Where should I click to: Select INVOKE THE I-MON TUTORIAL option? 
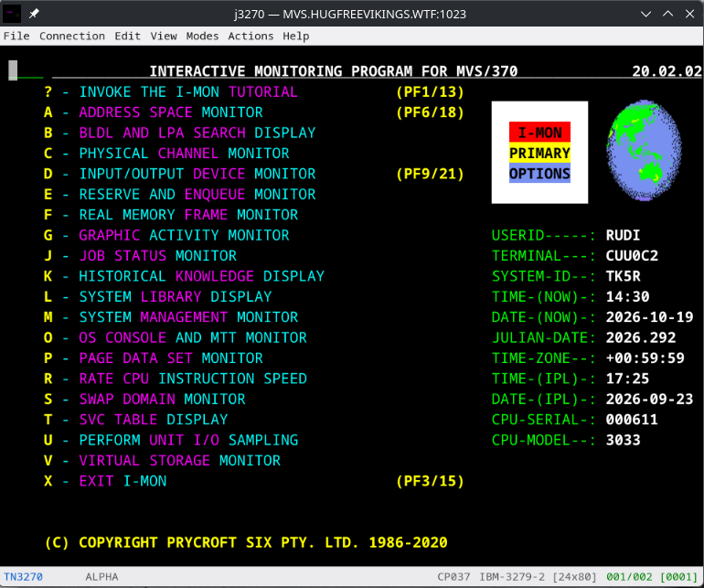click(188, 92)
